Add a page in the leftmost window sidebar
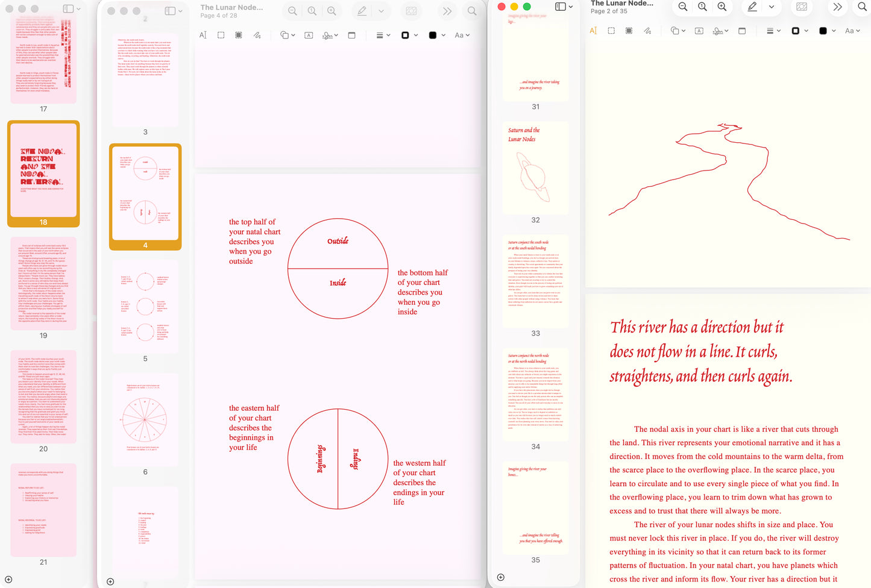The height and width of the screenshot is (588, 871). click(x=8, y=580)
